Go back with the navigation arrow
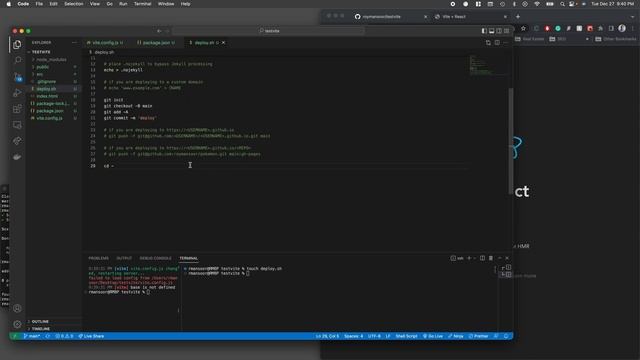Viewport: 640px width, 360px height. click(159, 31)
